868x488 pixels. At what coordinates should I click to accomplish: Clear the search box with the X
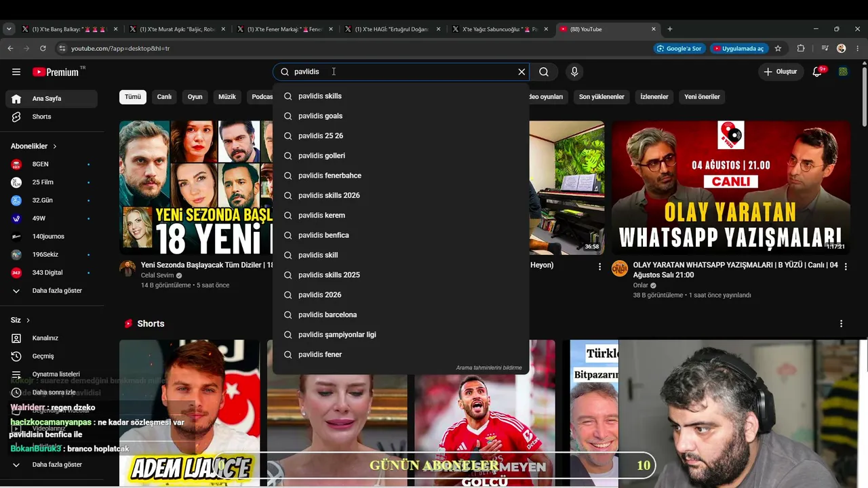pos(521,72)
